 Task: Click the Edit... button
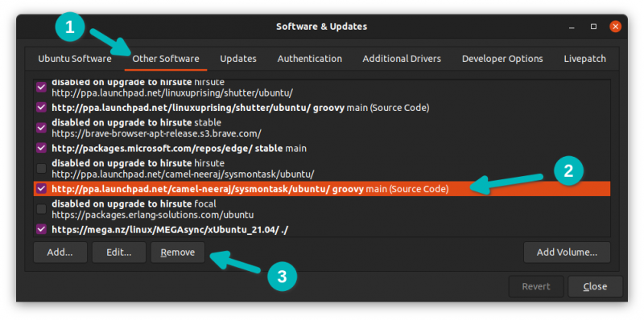tap(119, 252)
